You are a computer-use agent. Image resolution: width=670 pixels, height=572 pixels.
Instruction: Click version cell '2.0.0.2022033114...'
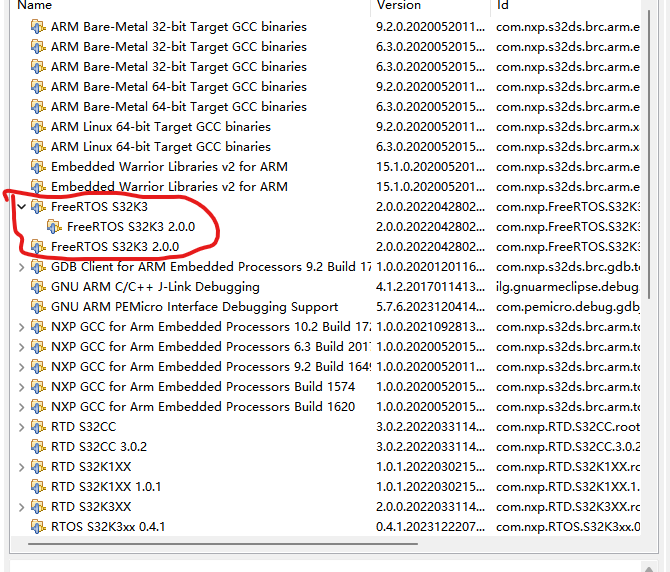[x=430, y=507]
